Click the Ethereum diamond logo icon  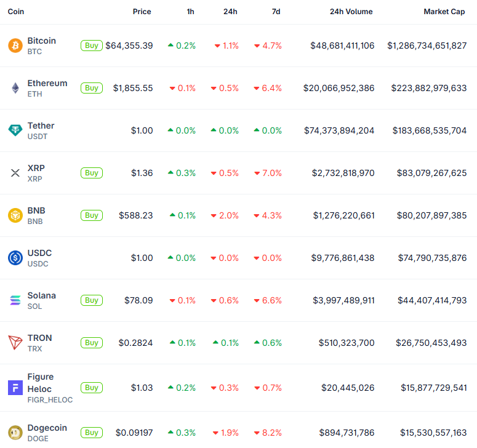[x=15, y=88]
